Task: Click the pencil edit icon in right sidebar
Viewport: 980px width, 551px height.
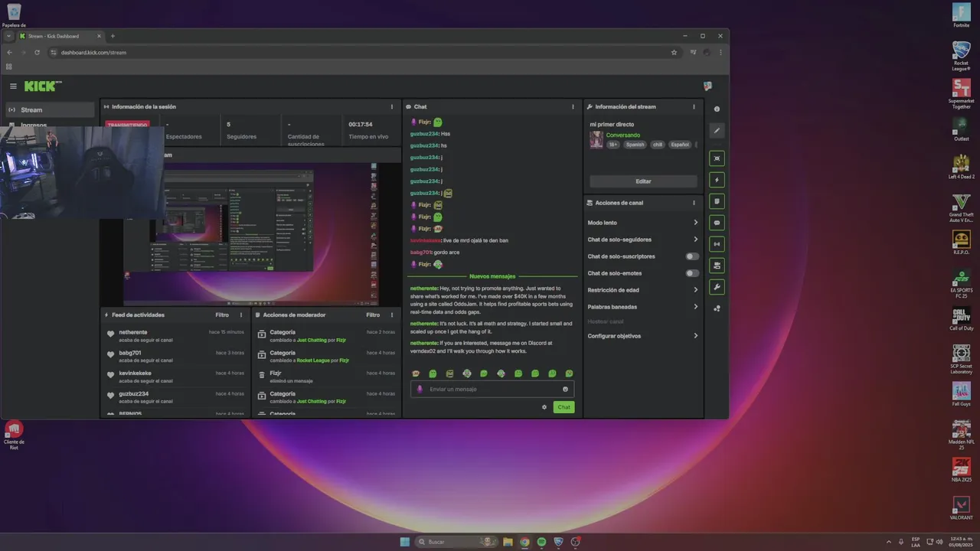Action: pyautogui.click(x=717, y=131)
